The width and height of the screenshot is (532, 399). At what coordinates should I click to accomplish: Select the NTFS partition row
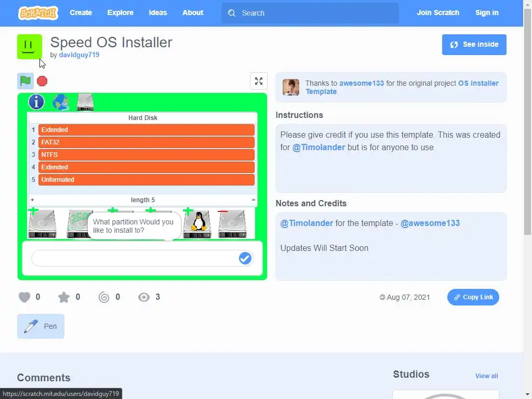click(146, 155)
